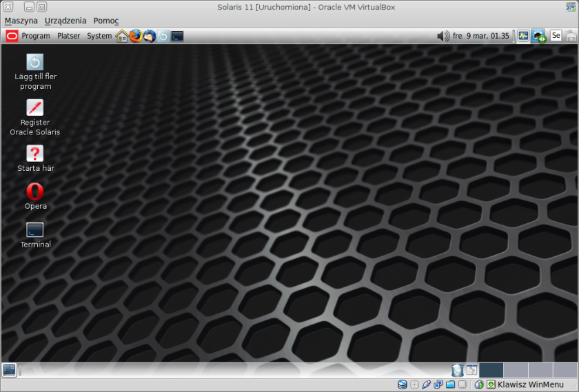Launch Firefox from the top panel
The width and height of the screenshot is (579, 392).
[x=135, y=36]
